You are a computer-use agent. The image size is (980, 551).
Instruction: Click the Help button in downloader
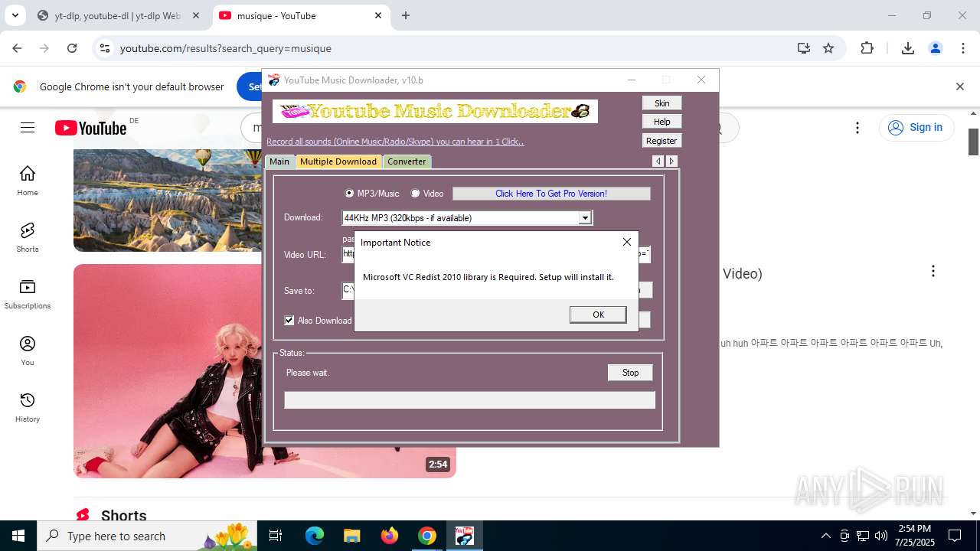[x=661, y=122]
